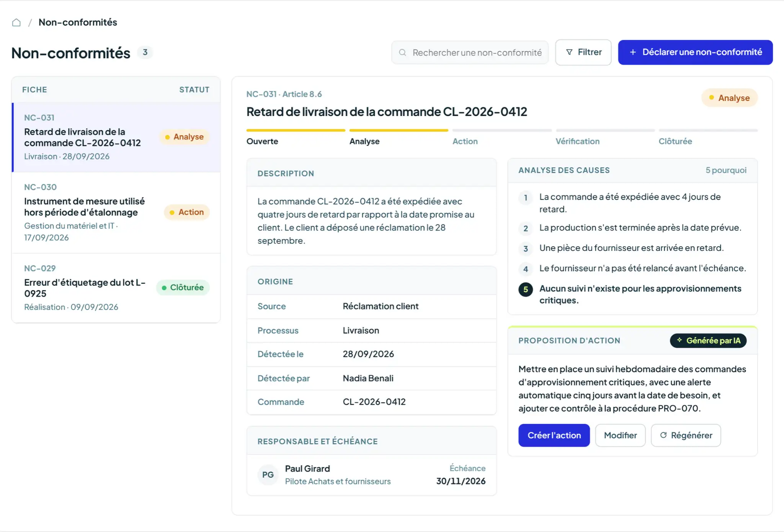Click the STATUT column header
Viewport: 784px width, 532px height.
[194, 89]
